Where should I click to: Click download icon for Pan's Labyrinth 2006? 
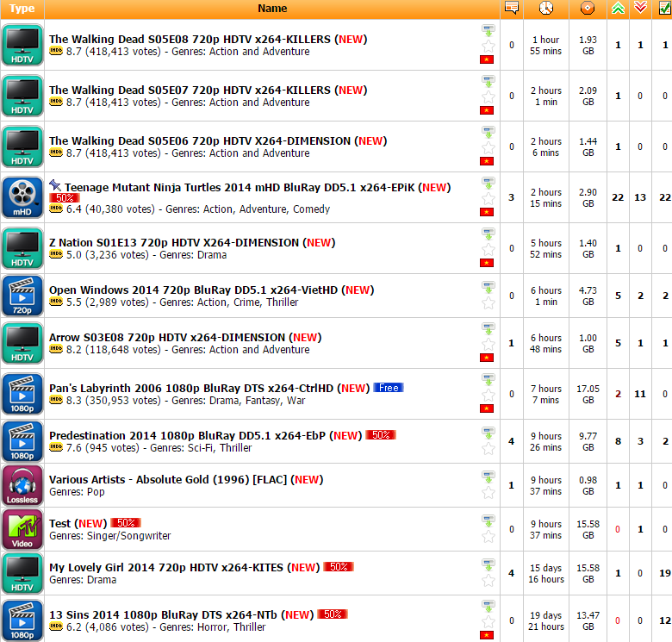coord(488,379)
